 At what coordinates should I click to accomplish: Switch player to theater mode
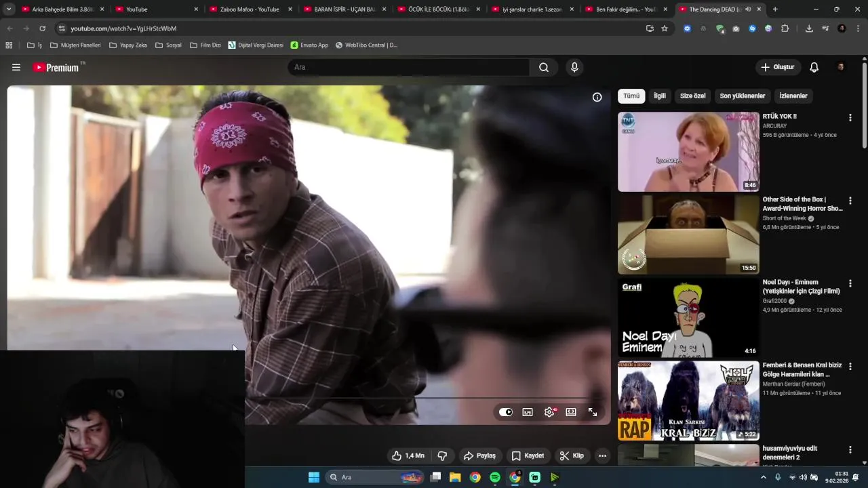coord(571,412)
